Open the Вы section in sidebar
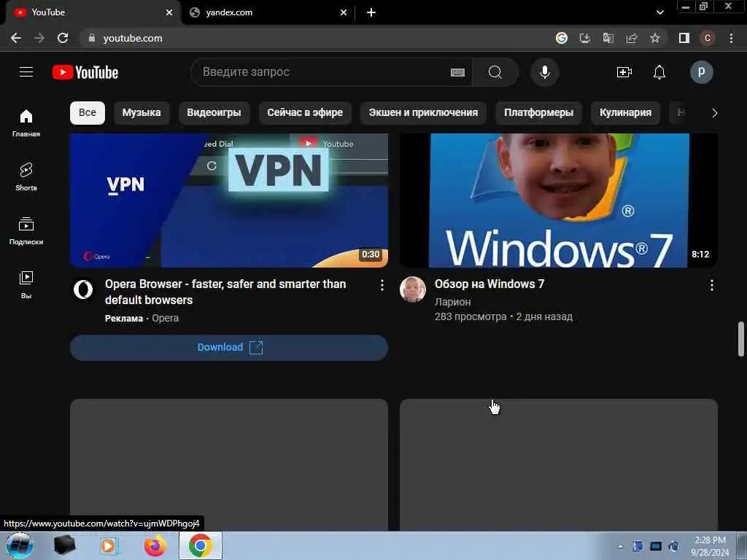This screenshot has height=560, width=747. coord(26,285)
